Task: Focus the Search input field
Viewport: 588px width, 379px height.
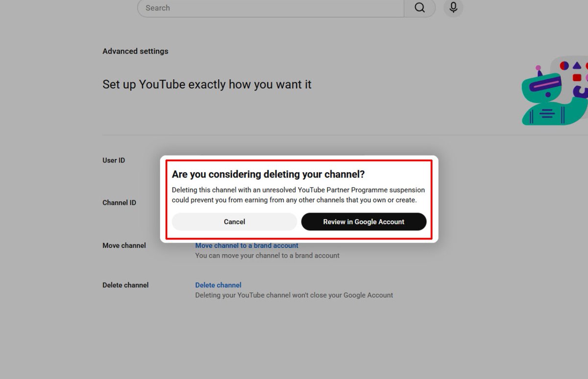Action: [x=270, y=8]
